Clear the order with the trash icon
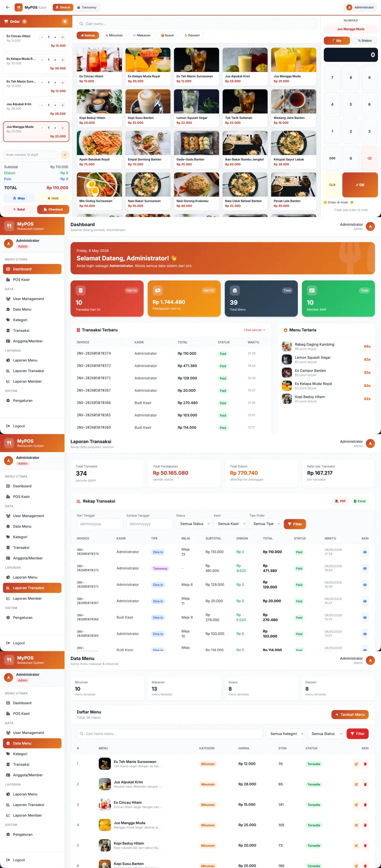The width and height of the screenshot is (381, 868). [65, 21]
